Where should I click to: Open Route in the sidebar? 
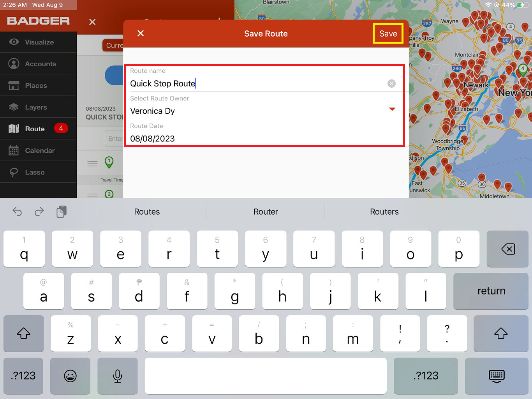point(38,129)
